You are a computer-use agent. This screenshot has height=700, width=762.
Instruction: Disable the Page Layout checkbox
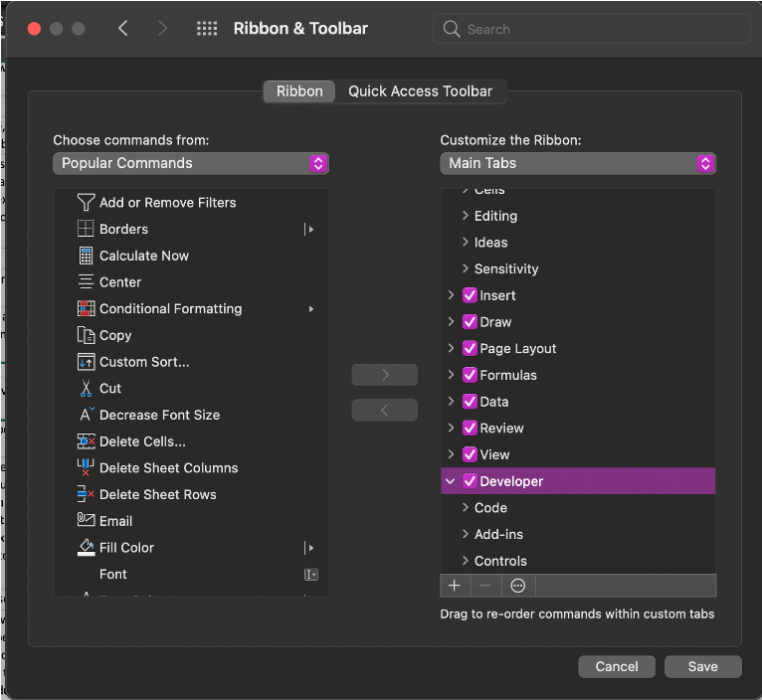click(x=471, y=349)
